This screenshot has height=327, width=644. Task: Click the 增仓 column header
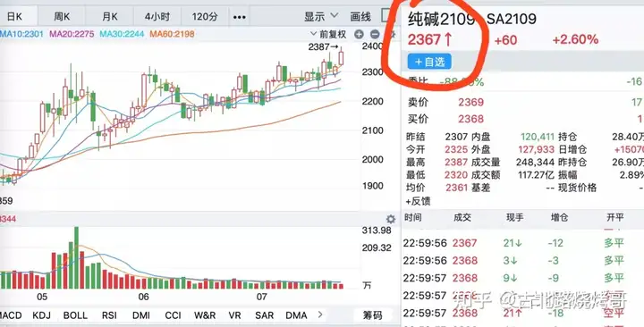coord(559,217)
